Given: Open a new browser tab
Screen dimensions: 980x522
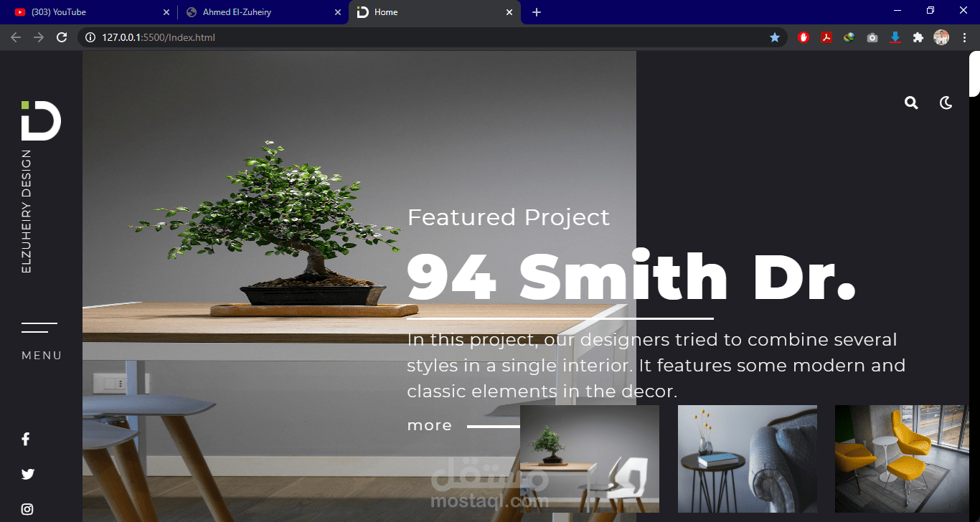Looking at the screenshot, I should (x=537, y=12).
